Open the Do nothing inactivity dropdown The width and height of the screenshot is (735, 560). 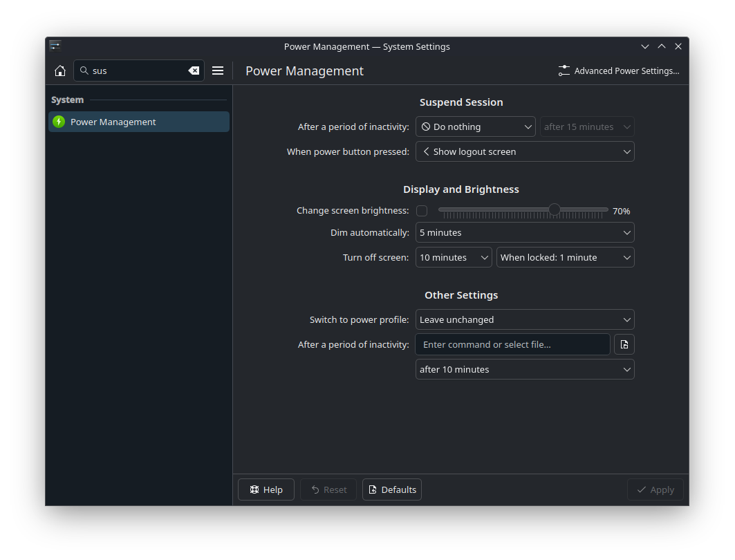476,127
